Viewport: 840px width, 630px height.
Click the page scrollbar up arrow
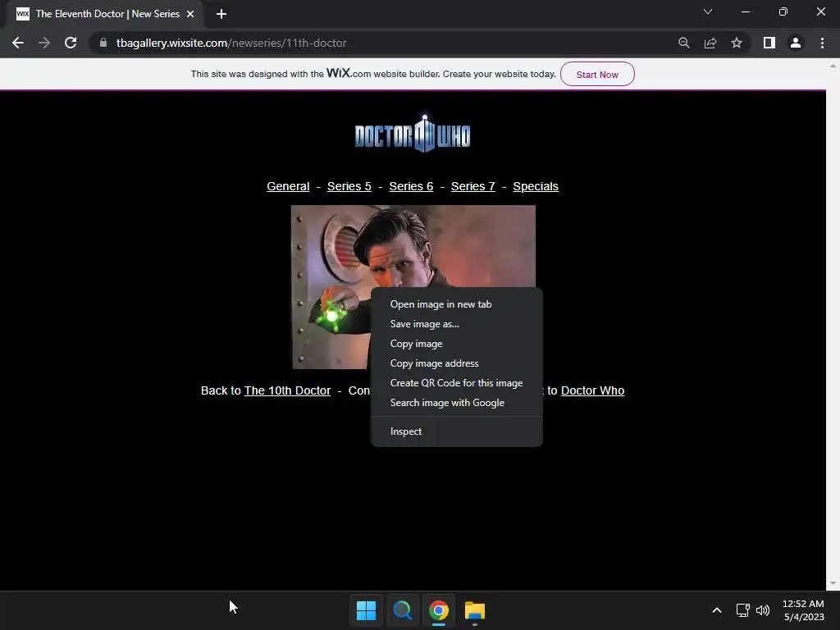click(833, 66)
